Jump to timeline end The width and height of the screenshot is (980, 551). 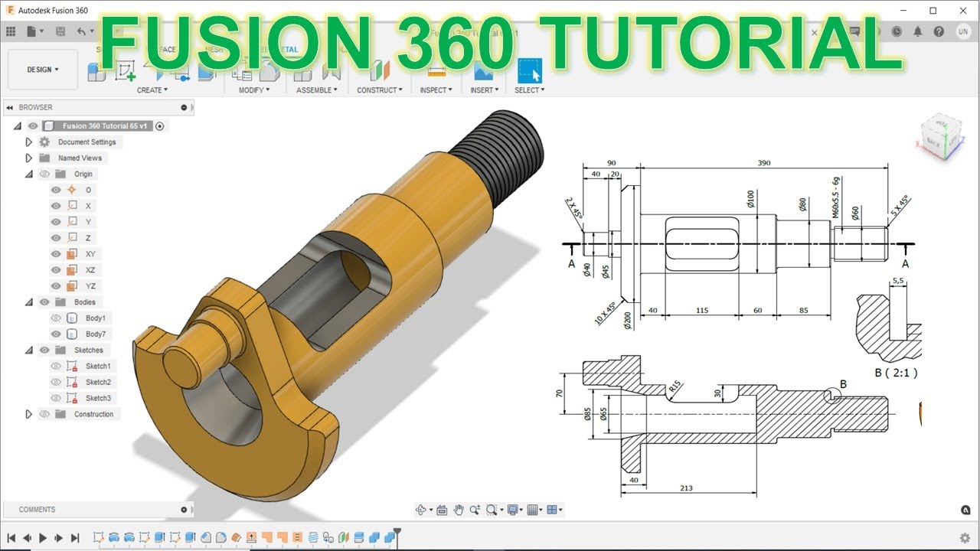click(75, 538)
